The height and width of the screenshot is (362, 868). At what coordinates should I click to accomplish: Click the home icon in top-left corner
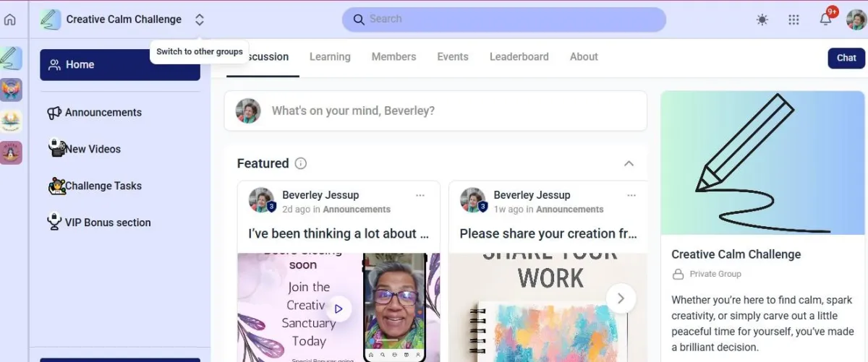tap(10, 20)
